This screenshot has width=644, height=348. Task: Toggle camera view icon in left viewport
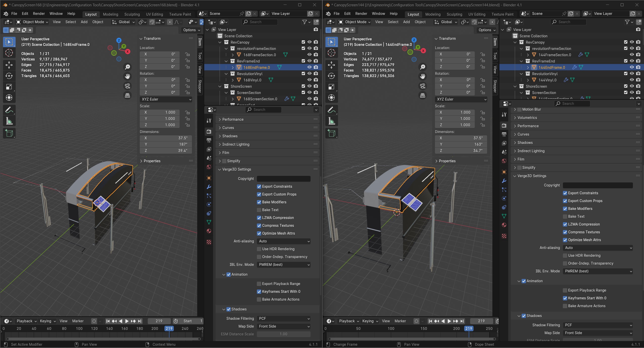tap(127, 86)
